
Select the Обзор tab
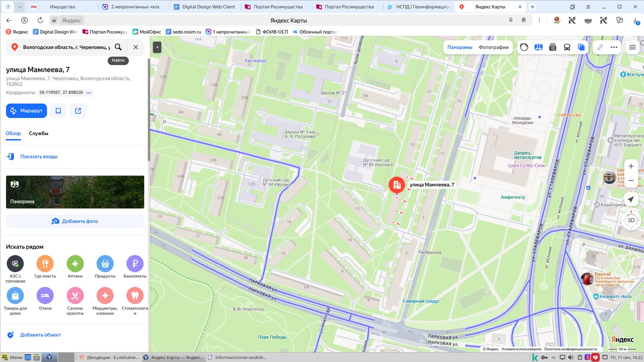tap(13, 133)
